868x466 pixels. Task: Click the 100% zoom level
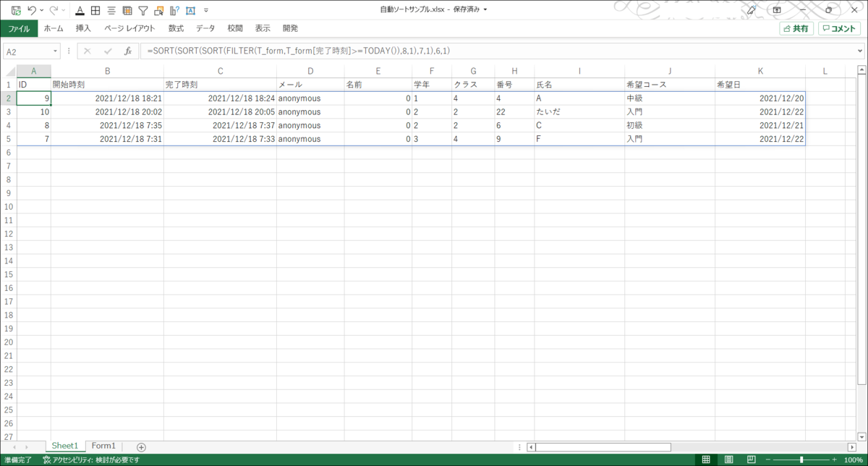(x=853, y=459)
